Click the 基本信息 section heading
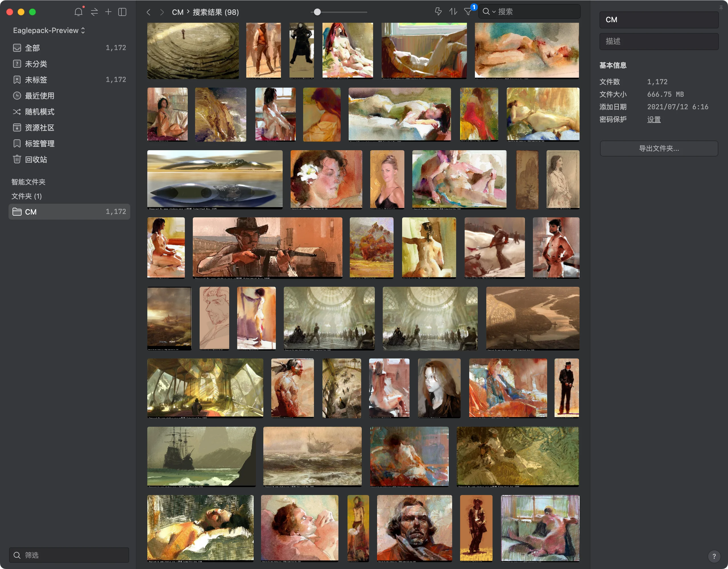The width and height of the screenshot is (728, 569). click(613, 65)
